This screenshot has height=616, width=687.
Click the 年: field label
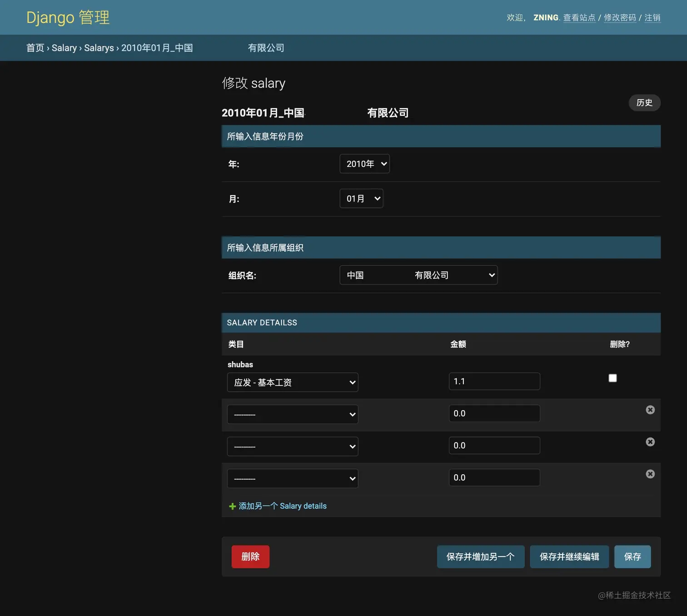click(234, 164)
